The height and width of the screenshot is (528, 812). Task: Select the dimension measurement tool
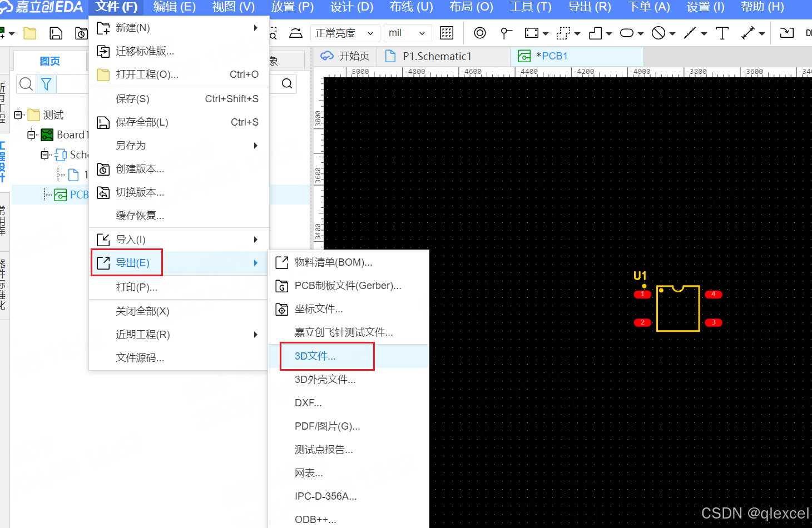(x=748, y=33)
